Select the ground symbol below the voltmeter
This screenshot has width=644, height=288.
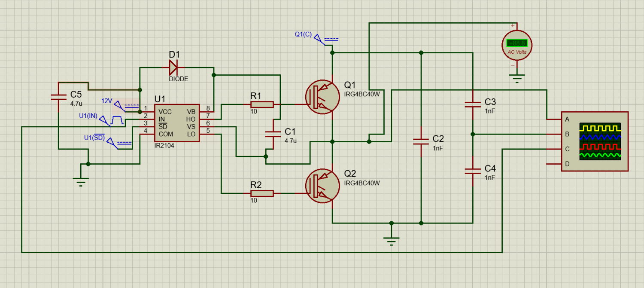517,79
